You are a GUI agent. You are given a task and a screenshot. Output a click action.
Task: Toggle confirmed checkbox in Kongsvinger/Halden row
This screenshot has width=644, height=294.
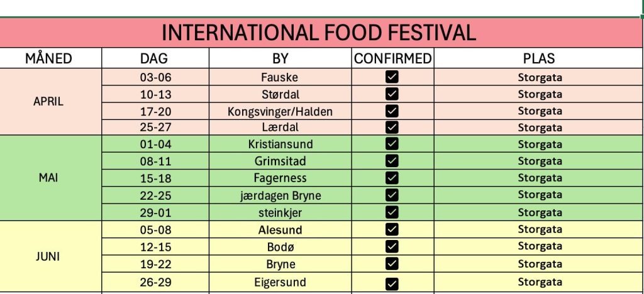pos(392,111)
